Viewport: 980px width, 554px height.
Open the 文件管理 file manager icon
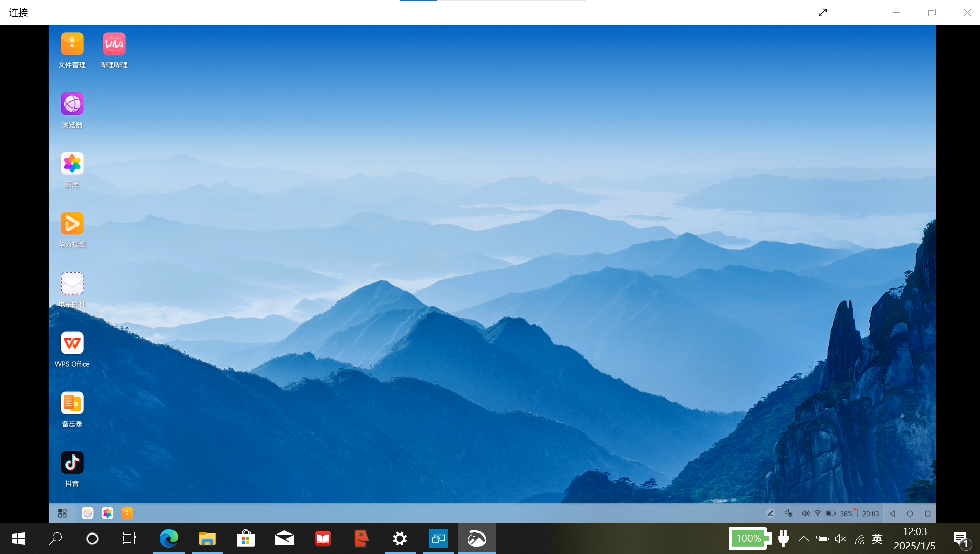tap(72, 44)
